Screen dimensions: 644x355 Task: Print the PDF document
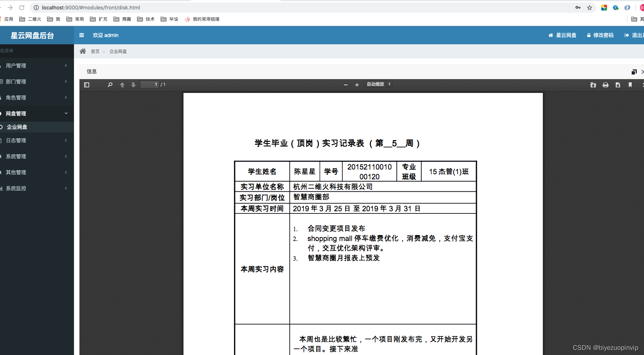[606, 85]
